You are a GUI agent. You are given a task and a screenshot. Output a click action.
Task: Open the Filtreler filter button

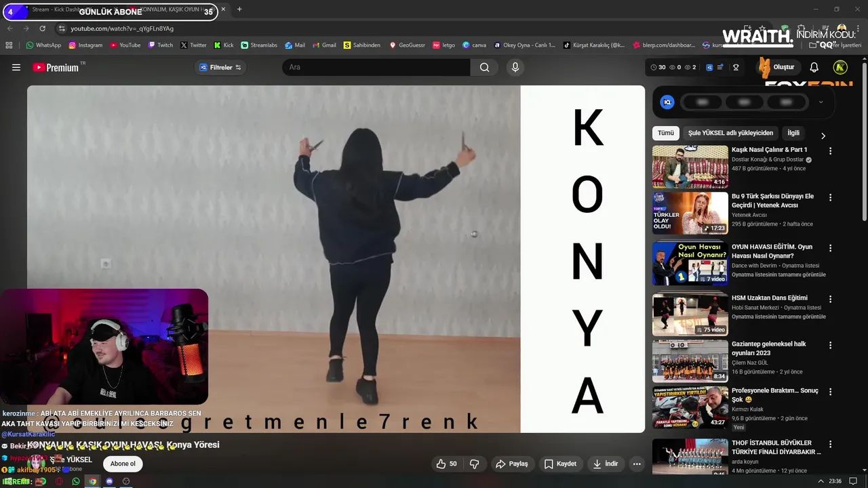220,67
